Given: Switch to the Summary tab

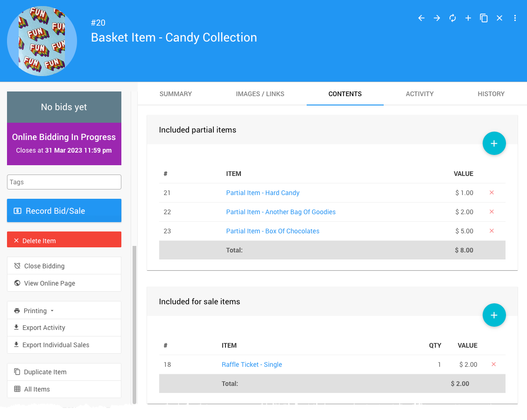Looking at the screenshot, I should pyautogui.click(x=176, y=94).
